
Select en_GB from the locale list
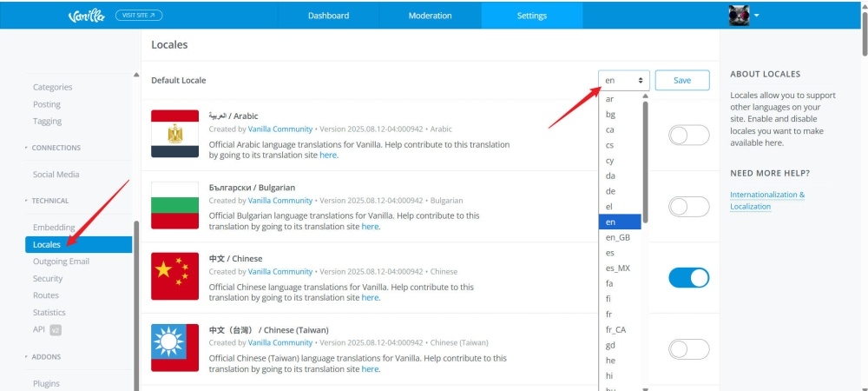[x=618, y=237]
